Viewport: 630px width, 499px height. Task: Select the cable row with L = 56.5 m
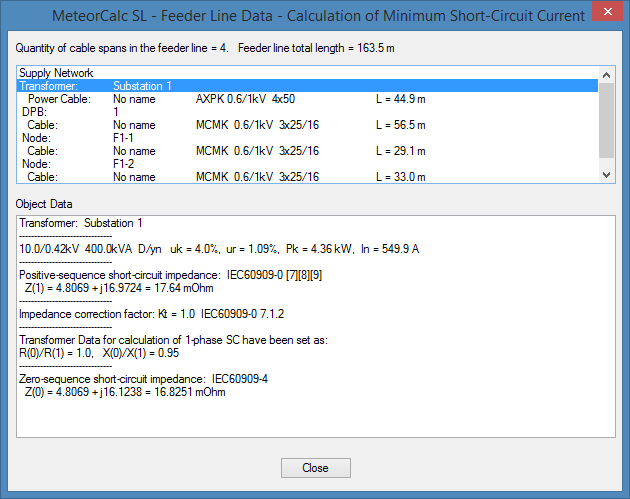click(307, 125)
